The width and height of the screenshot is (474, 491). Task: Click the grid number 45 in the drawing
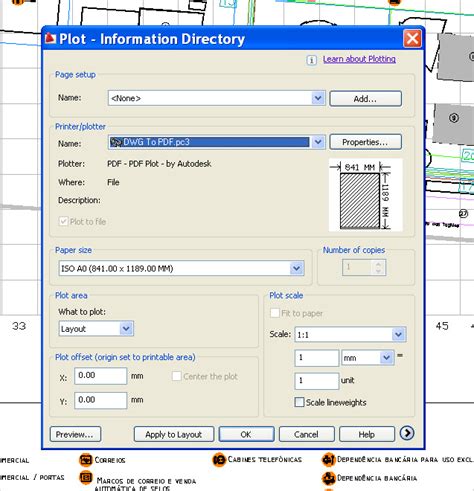pyautogui.click(x=442, y=326)
